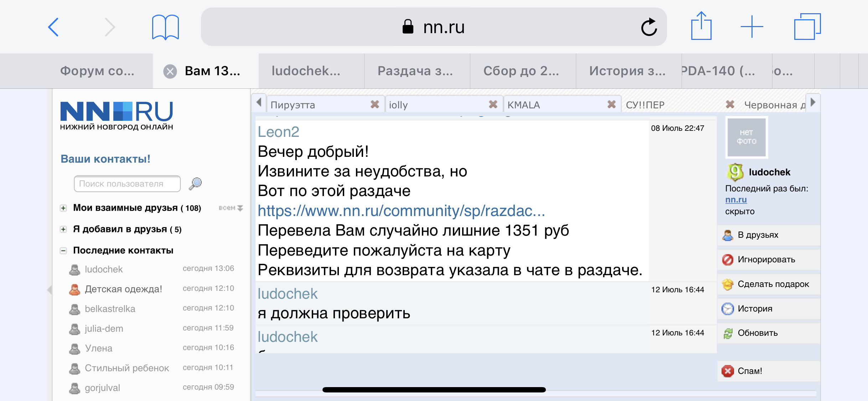Close the Пируэтта chat tab
Image resolution: width=868 pixels, height=401 pixels.
click(x=375, y=104)
